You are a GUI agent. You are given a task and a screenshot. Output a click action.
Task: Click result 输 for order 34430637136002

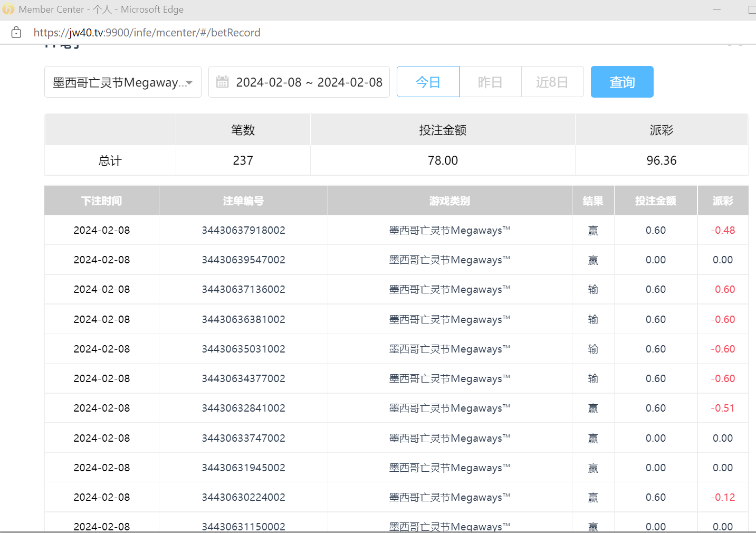click(593, 289)
